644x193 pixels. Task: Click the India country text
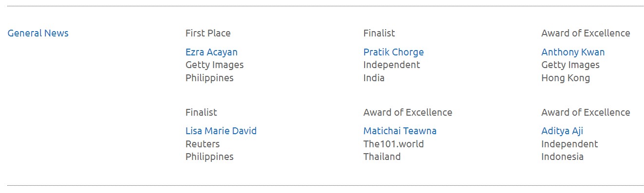coord(374,78)
